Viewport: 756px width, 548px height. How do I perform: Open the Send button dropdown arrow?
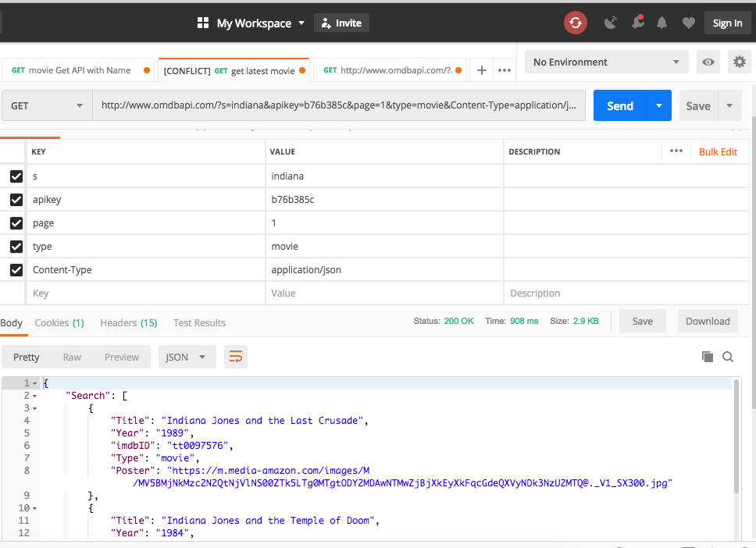659,105
